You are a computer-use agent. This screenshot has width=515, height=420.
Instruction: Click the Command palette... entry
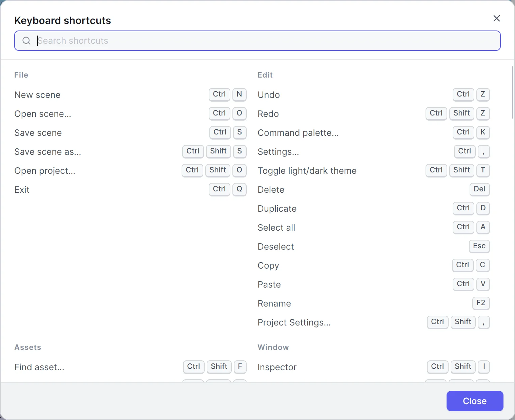(x=374, y=133)
